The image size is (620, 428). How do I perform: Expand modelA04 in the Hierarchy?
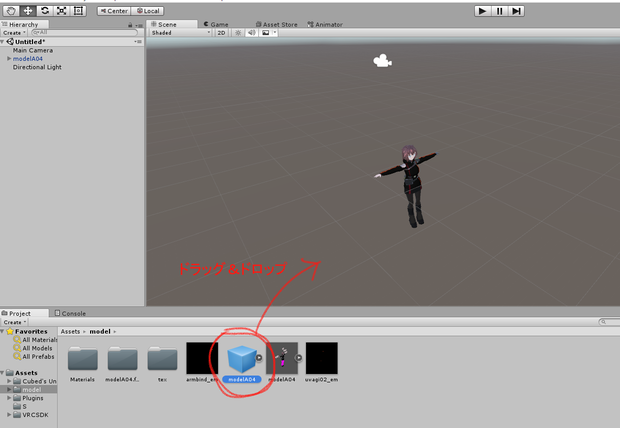(9, 59)
